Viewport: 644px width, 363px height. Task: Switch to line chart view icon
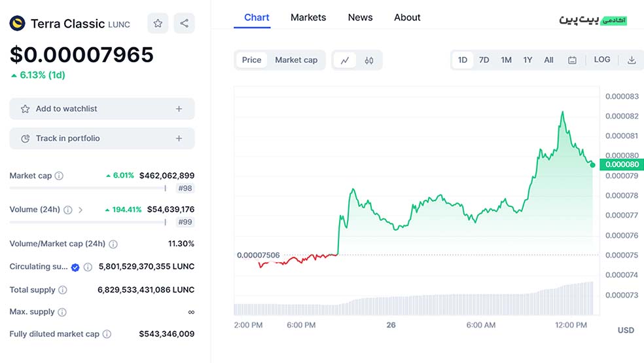345,60
